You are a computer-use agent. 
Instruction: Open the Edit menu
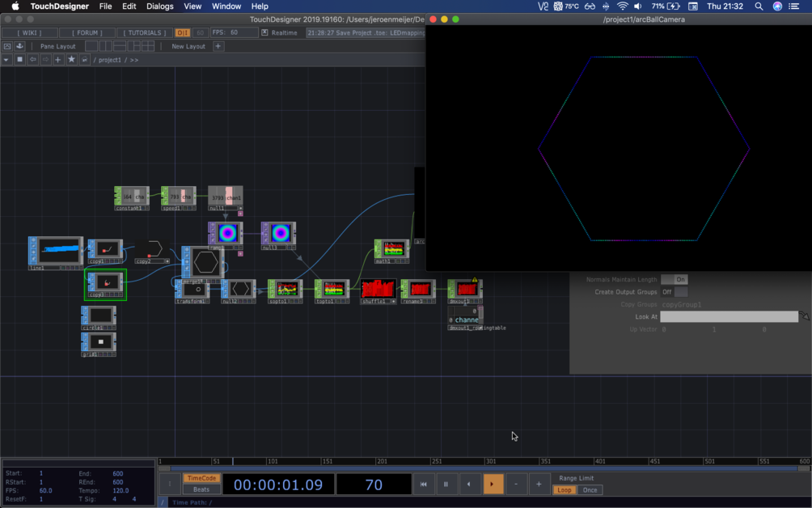pyautogui.click(x=129, y=6)
